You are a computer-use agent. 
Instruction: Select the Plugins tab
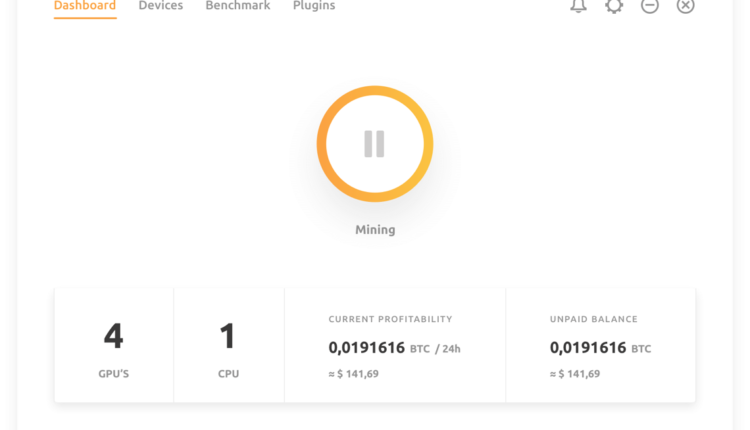[314, 6]
